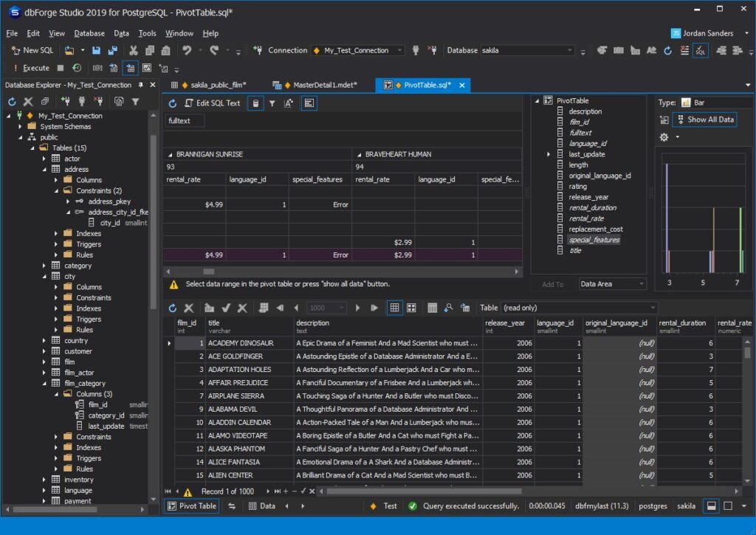Screen dimensions: 756x535
Task: Open the Connection dropdown My_Test_Connection
Action: 357,51
